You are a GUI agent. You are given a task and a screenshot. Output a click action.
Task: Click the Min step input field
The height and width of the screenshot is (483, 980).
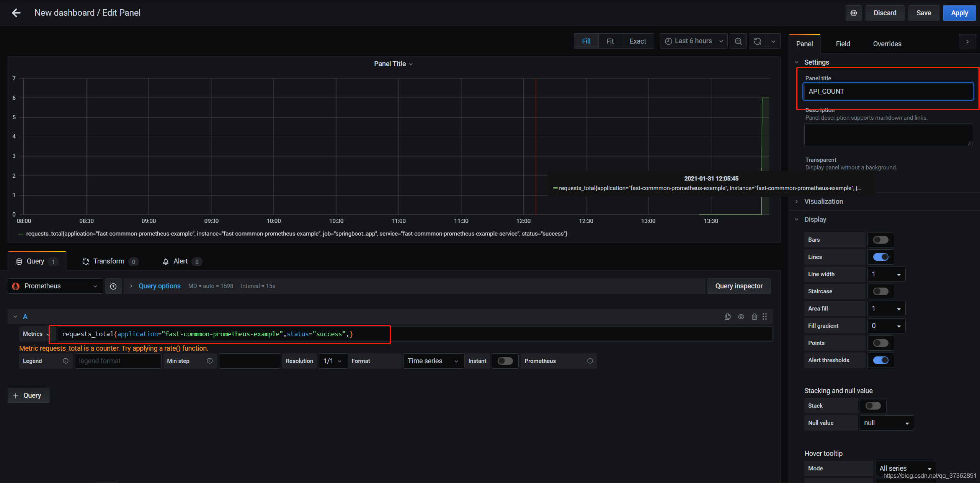[249, 361]
